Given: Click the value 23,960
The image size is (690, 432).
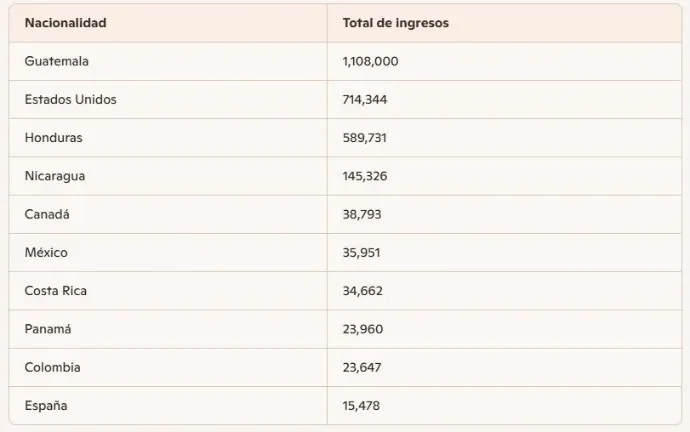Looking at the screenshot, I should tap(363, 329).
